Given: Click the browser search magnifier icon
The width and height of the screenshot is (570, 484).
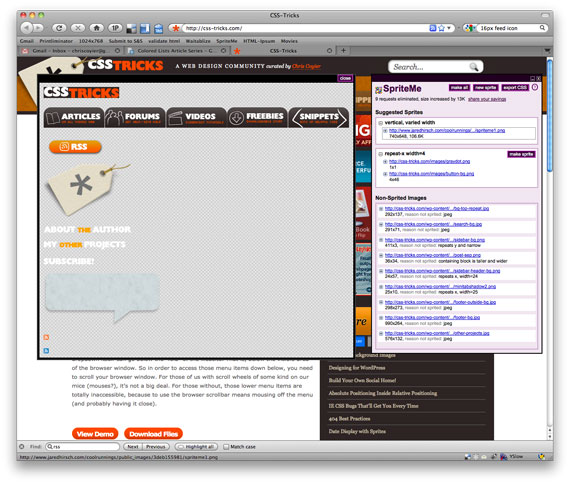Looking at the screenshot, I should pos(542,28).
